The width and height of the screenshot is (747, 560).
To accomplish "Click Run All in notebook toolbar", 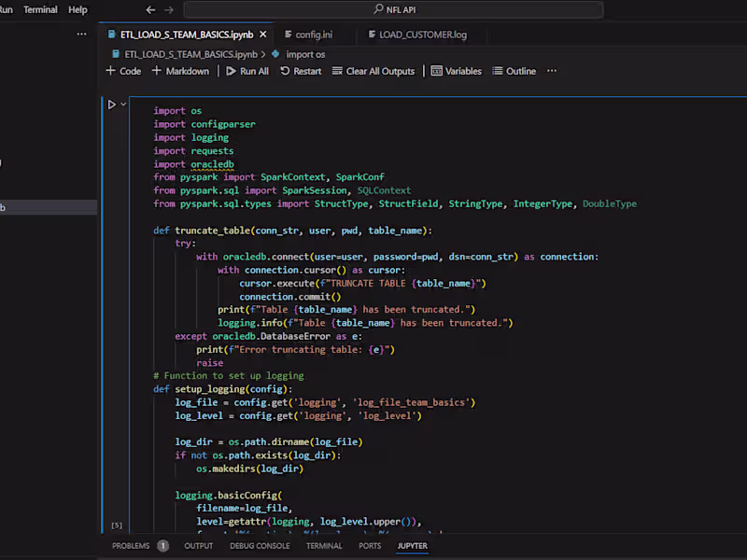I will pyautogui.click(x=247, y=71).
